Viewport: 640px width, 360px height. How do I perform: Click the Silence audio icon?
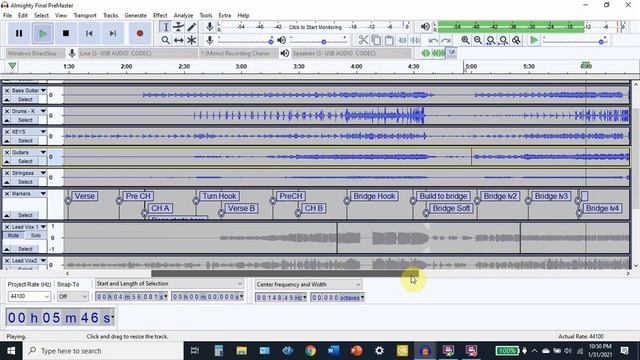coord(416,40)
